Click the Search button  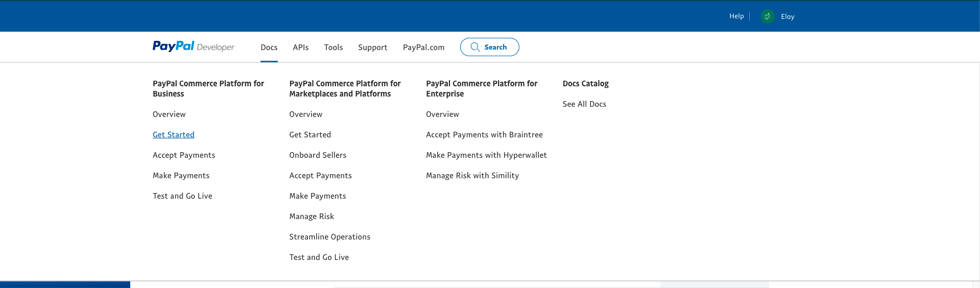[x=489, y=47]
